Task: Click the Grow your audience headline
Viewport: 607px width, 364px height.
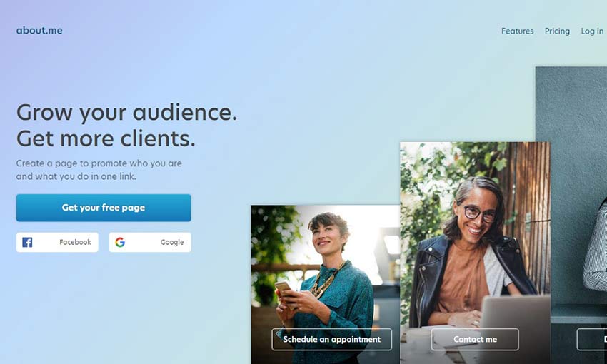Action: (126, 113)
